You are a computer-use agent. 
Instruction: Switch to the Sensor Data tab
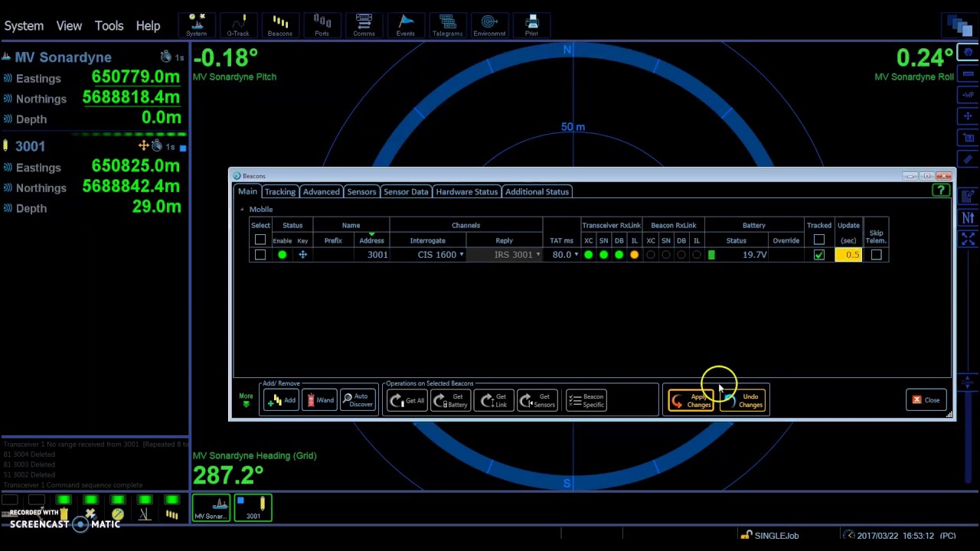click(406, 191)
